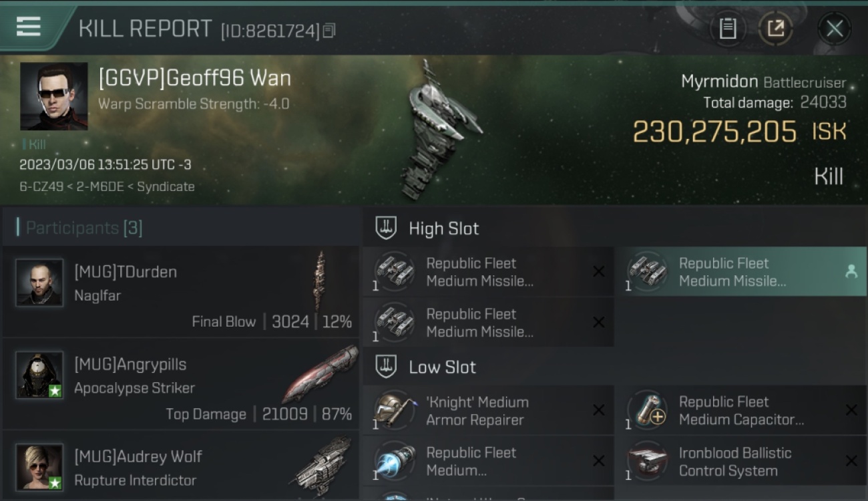Select TDurden's portrait in participants

[39, 283]
